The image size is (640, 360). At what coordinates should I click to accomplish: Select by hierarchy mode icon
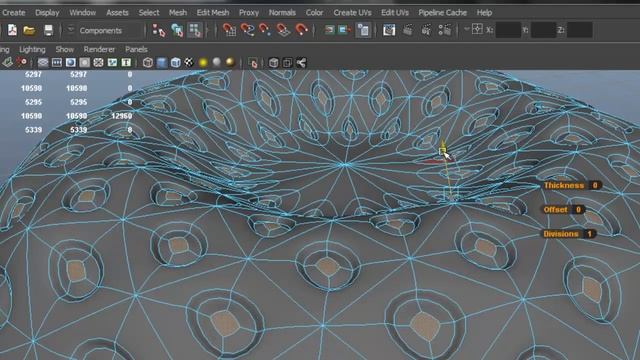(159, 30)
